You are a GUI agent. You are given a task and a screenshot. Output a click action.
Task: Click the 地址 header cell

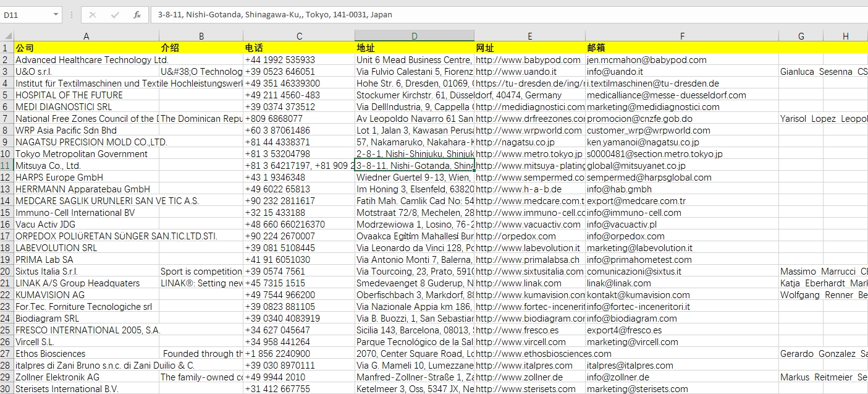click(x=415, y=48)
